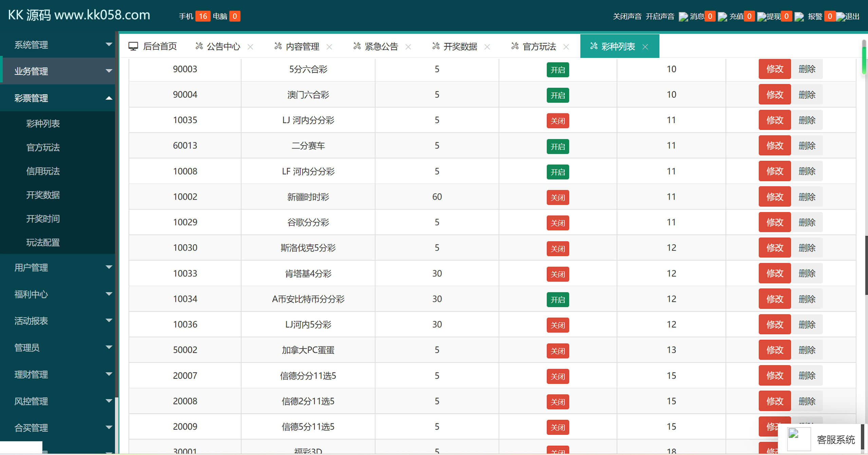Viewport: 868px width, 455px height.
Task: Open 彩种列表 in the sidebar
Action: point(43,123)
